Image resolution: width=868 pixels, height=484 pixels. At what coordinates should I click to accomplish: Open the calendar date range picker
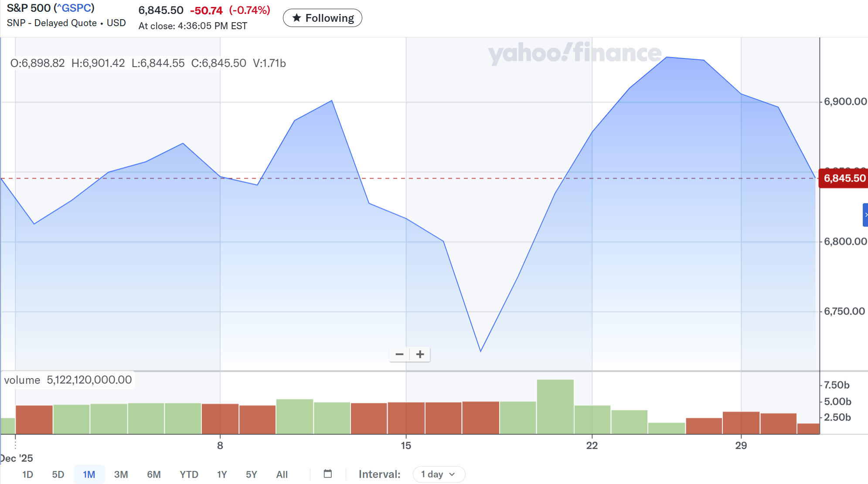point(328,474)
